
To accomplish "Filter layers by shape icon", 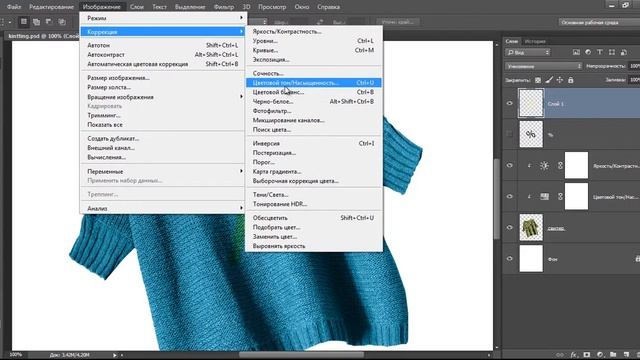I will (611, 52).
